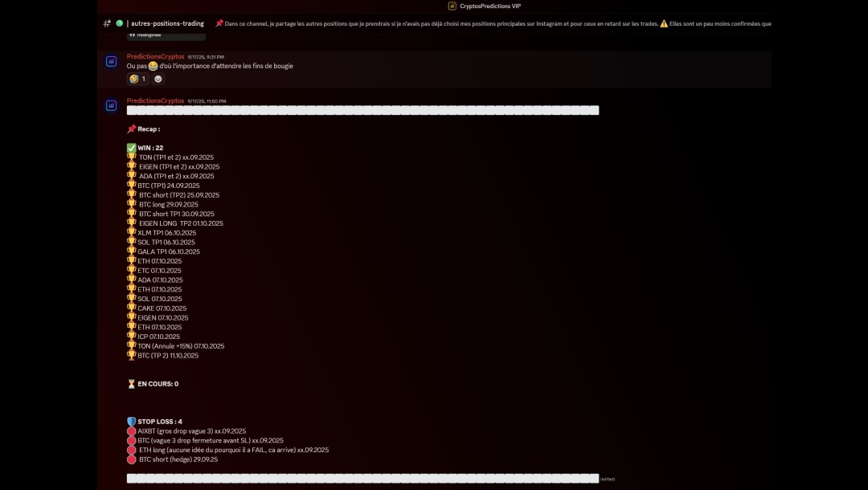Click the 'EIGEN LONG TP2 01.10.2025' line
The image size is (868, 490).
(181, 223)
